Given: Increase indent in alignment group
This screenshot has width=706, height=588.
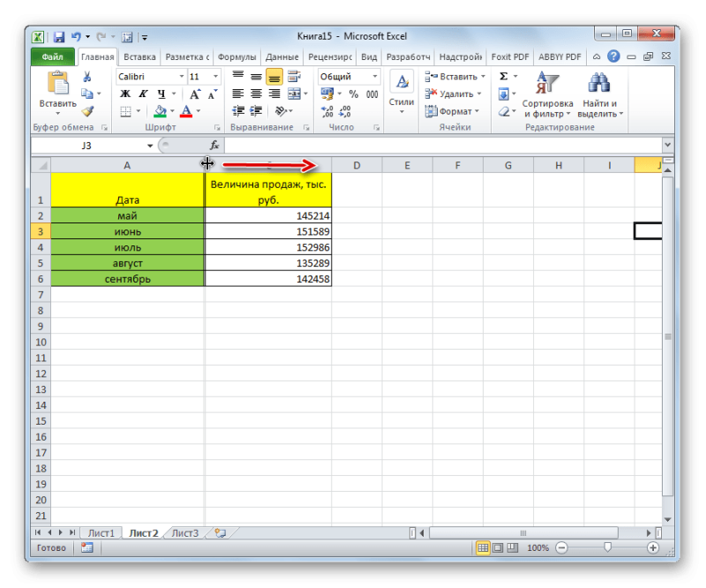Looking at the screenshot, I should [256, 111].
